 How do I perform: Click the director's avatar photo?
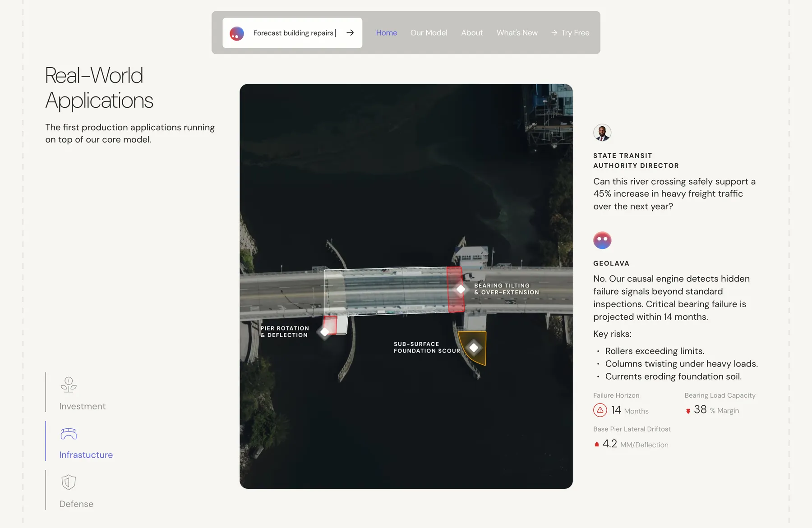[602, 133]
